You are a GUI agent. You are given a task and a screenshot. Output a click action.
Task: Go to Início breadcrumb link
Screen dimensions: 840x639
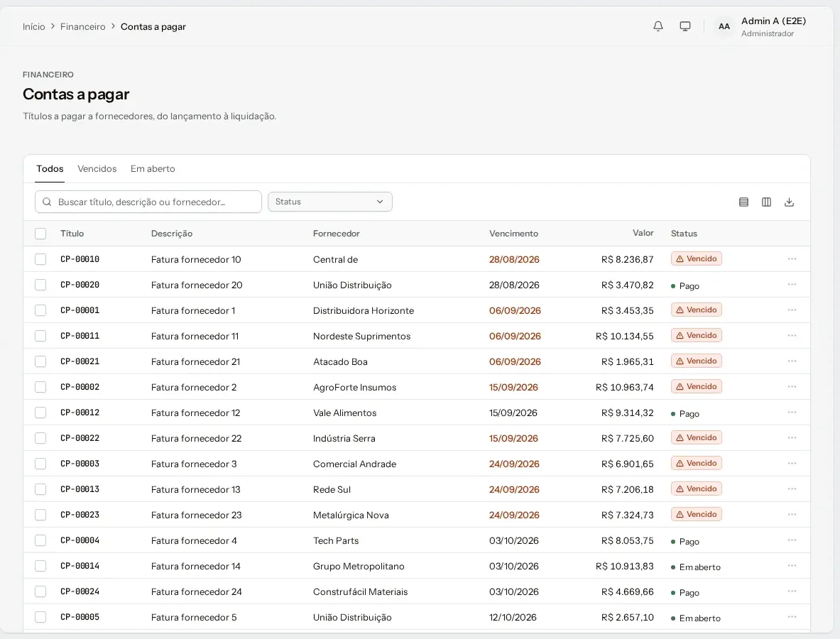pos(34,27)
